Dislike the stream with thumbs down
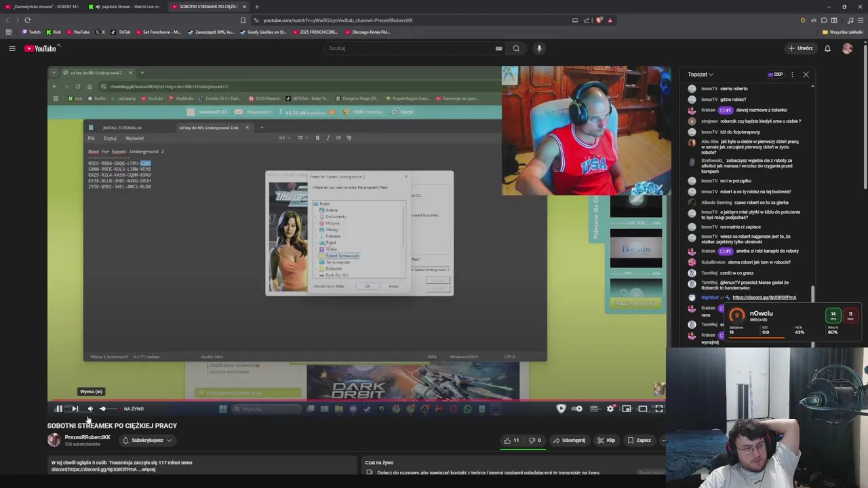This screenshot has width=868, height=488. (x=535, y=441)
